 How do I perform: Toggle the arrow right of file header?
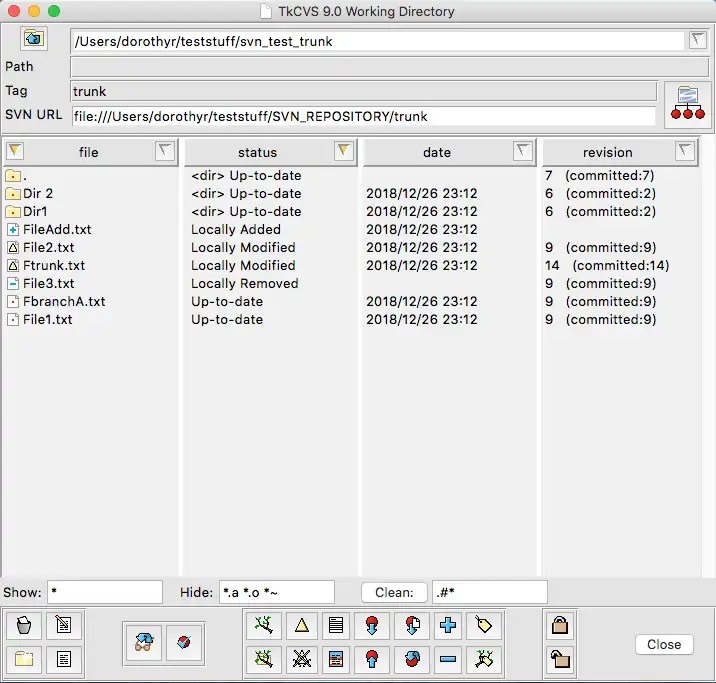coord(164,150)
